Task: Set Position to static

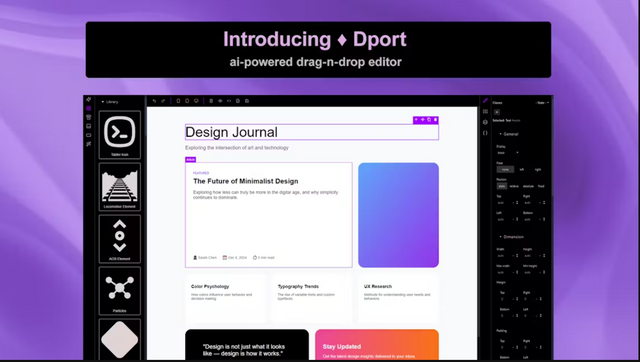Action: tap(502, 186)
